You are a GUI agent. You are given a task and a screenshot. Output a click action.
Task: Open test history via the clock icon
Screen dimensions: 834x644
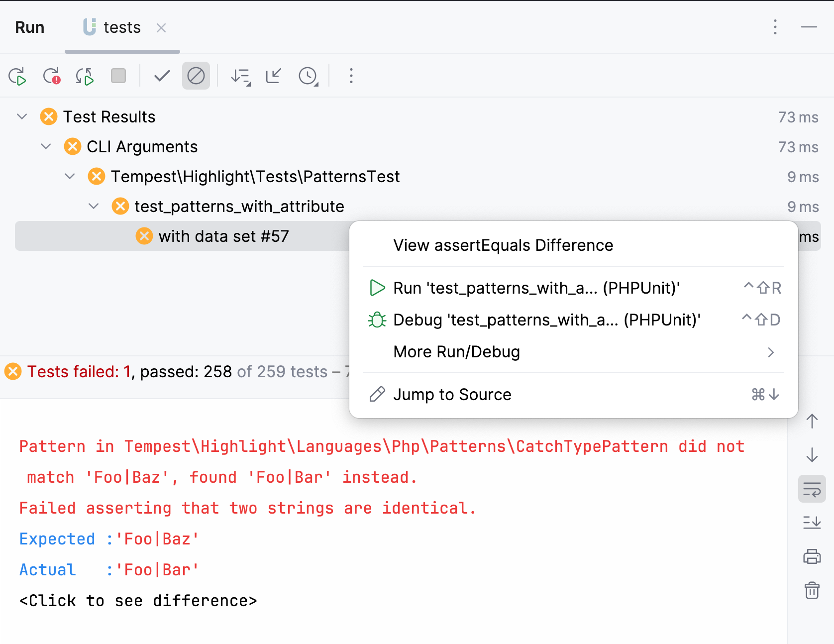309,76
